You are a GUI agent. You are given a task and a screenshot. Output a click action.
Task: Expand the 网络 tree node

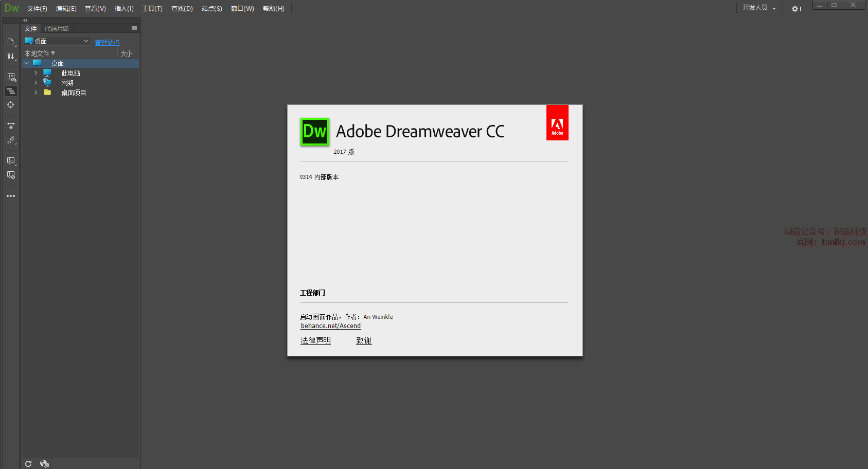36,82
